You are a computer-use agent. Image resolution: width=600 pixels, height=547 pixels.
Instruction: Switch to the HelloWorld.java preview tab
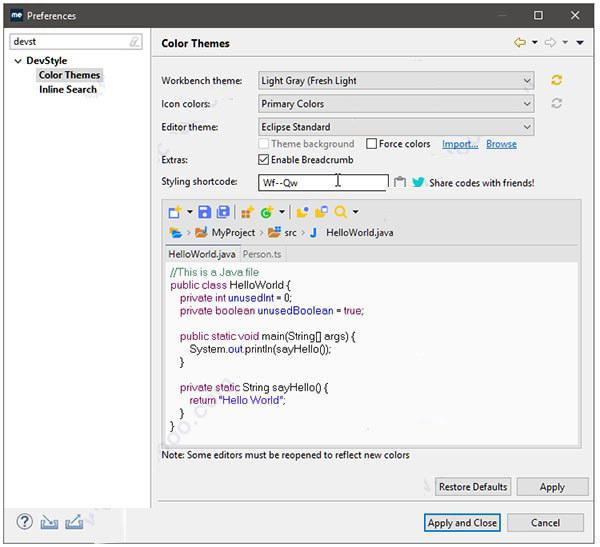tap(202, 254)
